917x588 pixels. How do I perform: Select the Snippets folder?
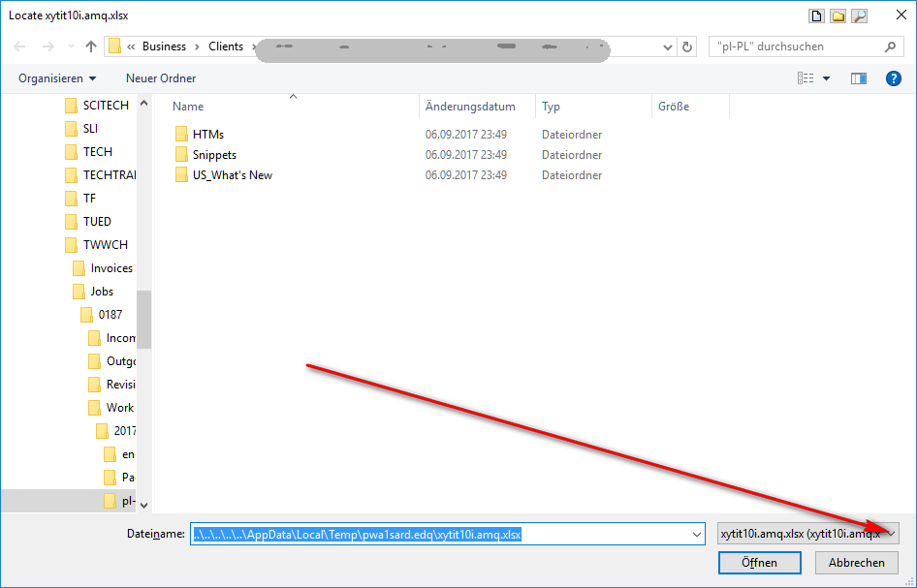(x=214, y=155)
